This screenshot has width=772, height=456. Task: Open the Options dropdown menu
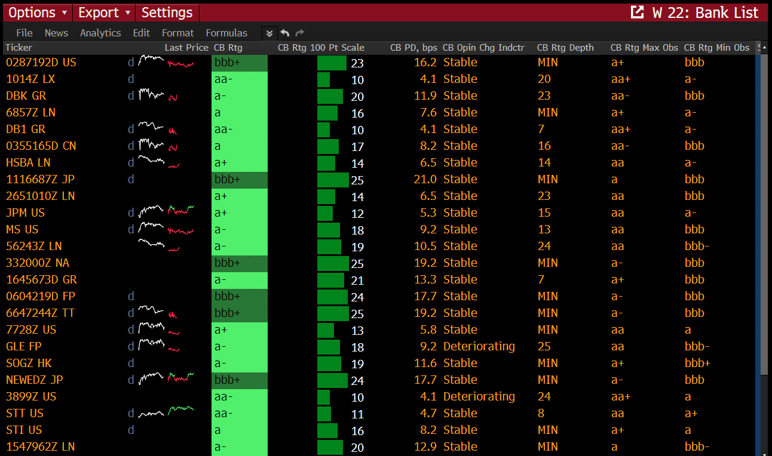pos(37,13)
